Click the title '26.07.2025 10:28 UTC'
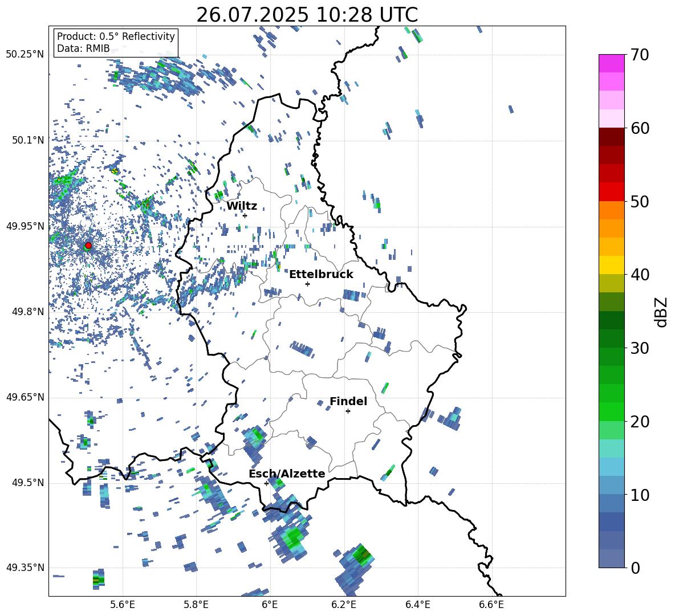 [x=307, y=15]
